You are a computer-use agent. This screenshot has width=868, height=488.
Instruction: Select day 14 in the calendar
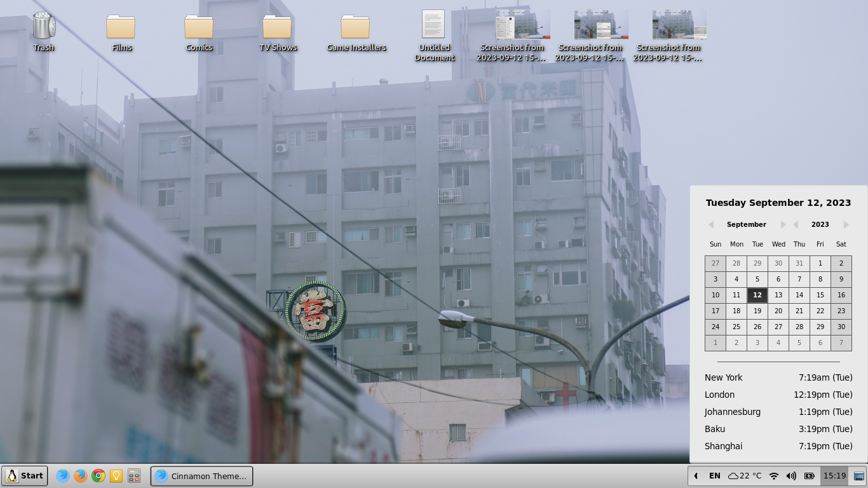[799, 295]
